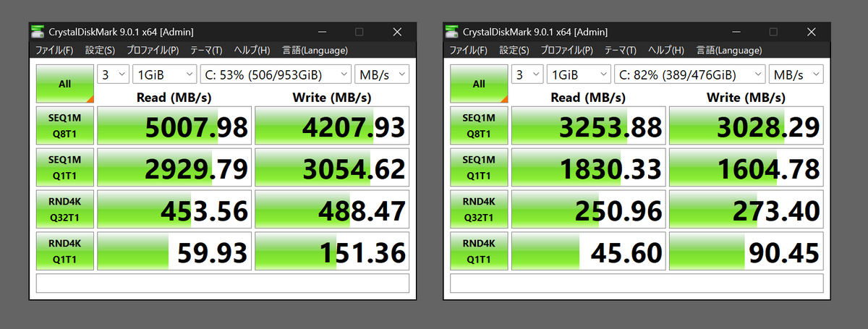Image resolution: width=868 pixels, height=329 pixels.
Task: Click Read (MB/s) header in left window
Action: (174, 97)
